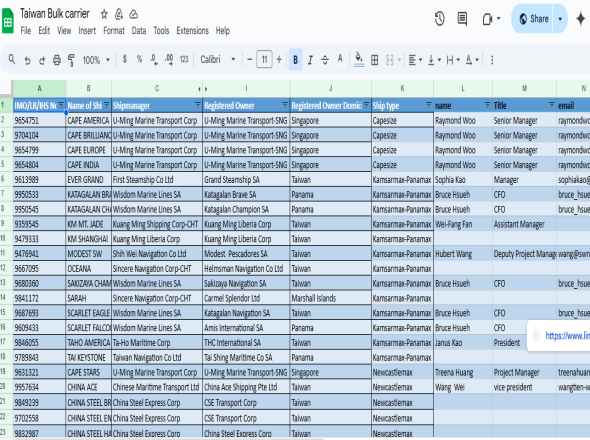Expand hidden columns between C and I
This screenshot has height=440, width=590.
pyautogui.click(x=202, y=89)
